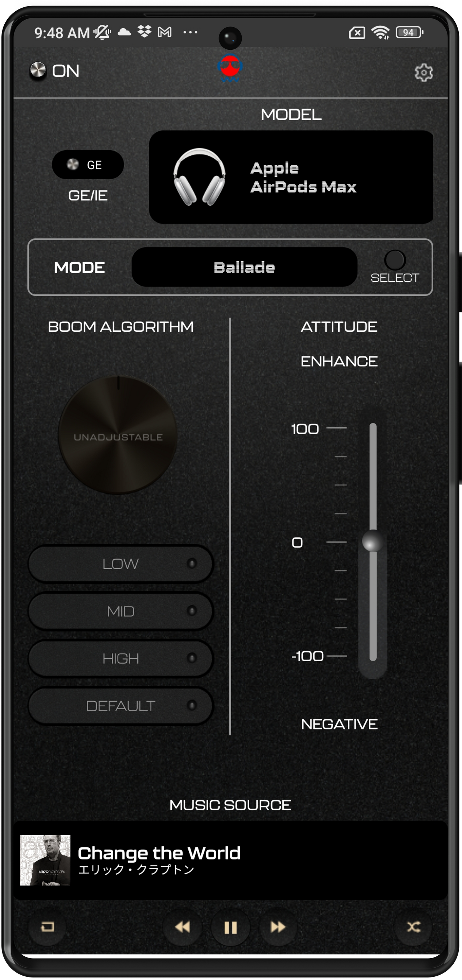Viewport: 462px width, 980px height.
Task: Open Change the World album art
Action: point(45,860)
